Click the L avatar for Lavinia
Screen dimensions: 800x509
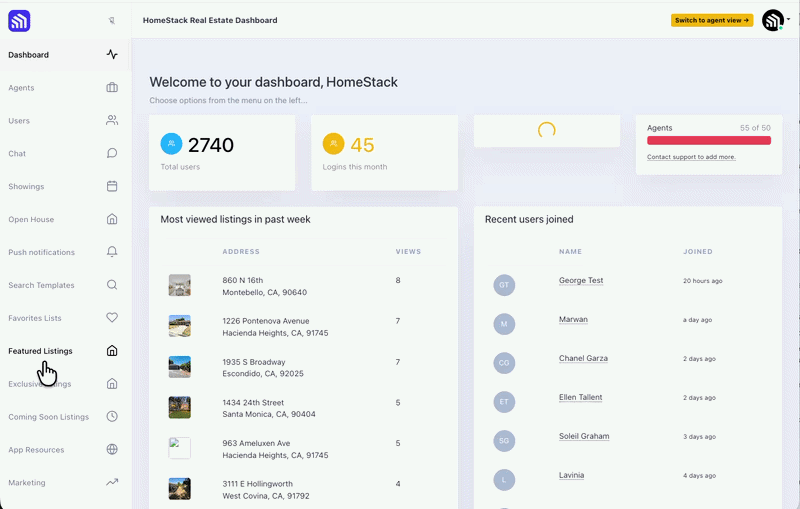[x=504, y=480]
